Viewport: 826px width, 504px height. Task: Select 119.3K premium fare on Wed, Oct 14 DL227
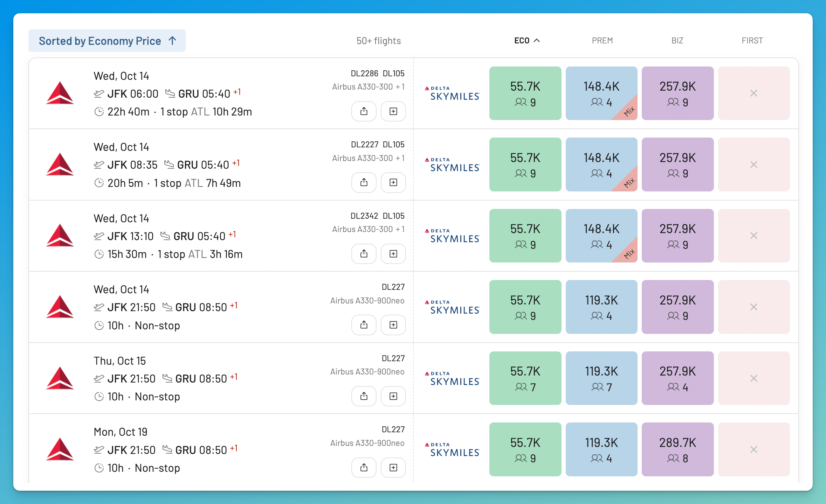pyautogui.click(x=601, y=307)
